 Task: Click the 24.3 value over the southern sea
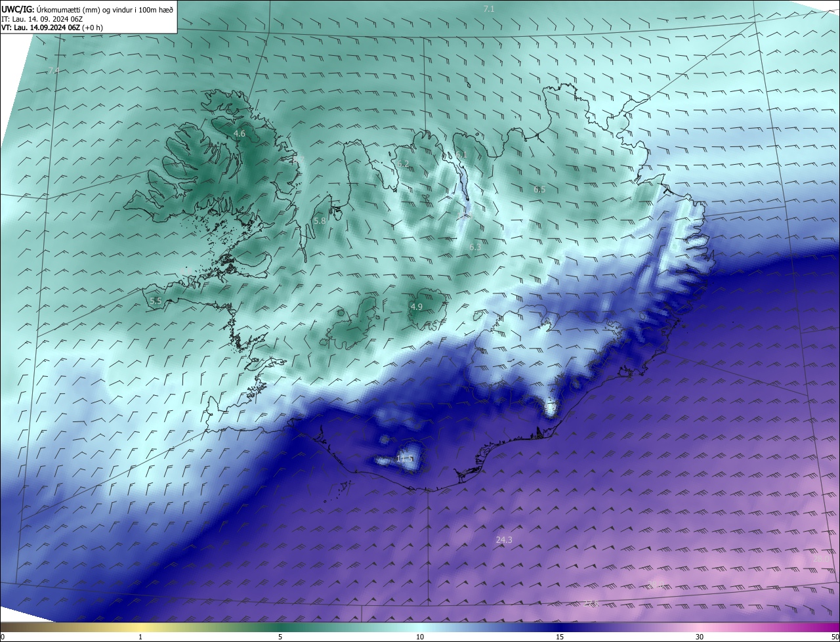504,540
